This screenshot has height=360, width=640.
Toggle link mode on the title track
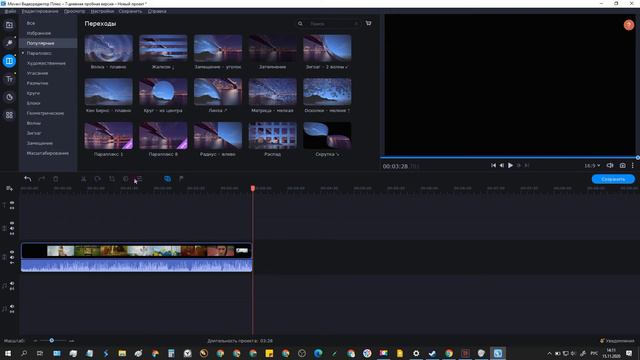pos(12,208)
